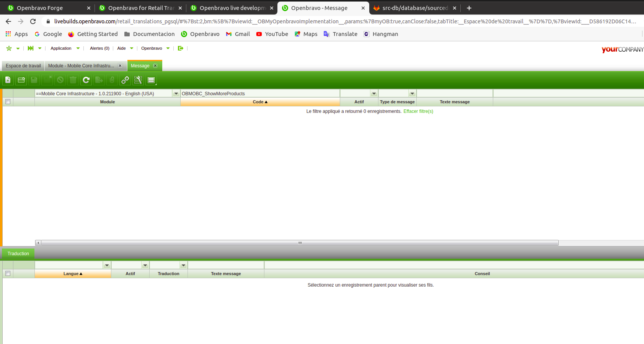Image resolution: width=644 pixels, height=344 pixels.
Task: Open the Module filter dropdown
Action: (176, 94)
